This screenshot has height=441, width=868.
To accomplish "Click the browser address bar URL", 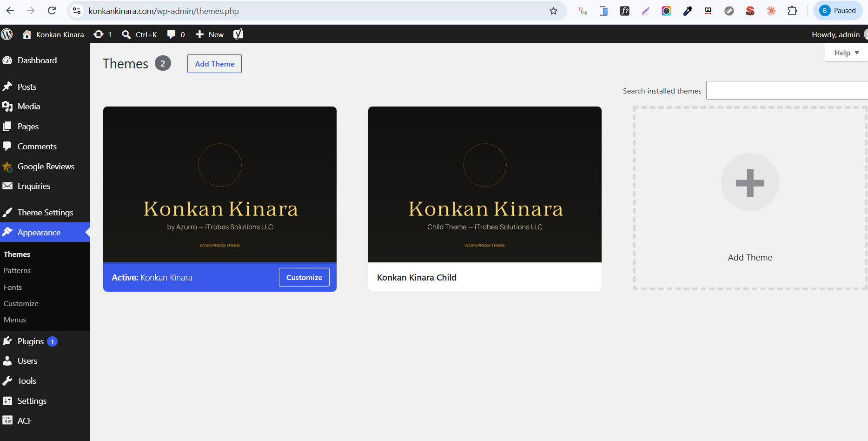I will click(164, 11).
